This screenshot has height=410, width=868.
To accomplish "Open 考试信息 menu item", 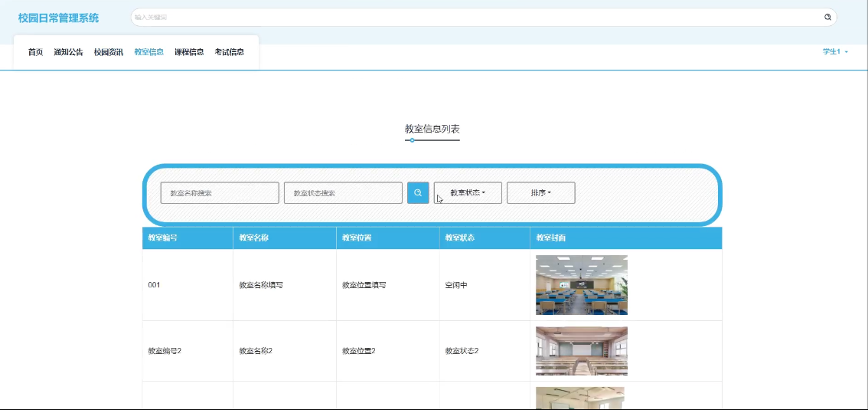I will tap(229, 52).
